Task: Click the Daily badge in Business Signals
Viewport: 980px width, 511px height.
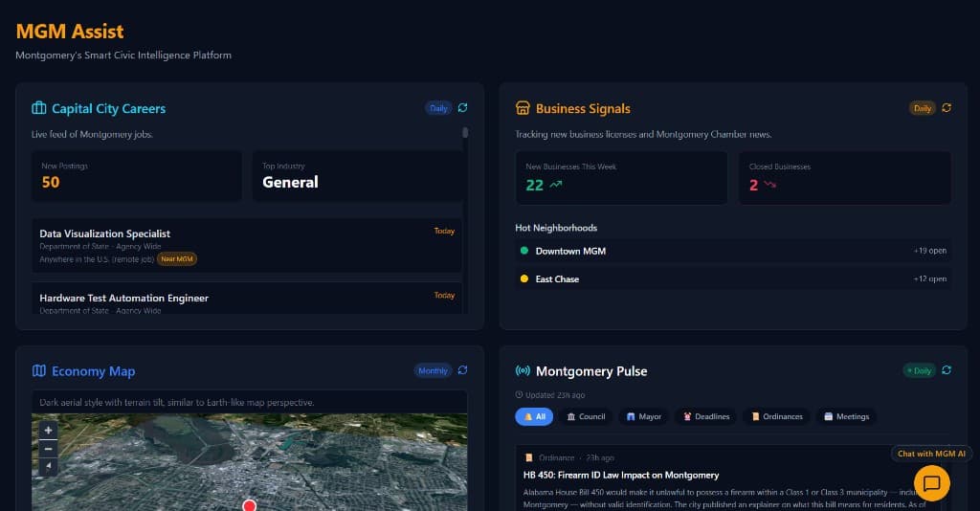Action: pos(922,108)
